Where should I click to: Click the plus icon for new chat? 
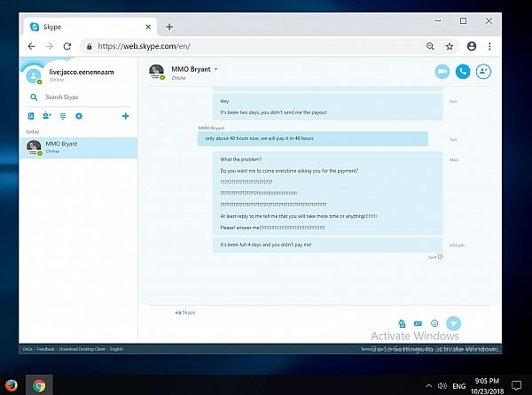click(x=126, y=116)
